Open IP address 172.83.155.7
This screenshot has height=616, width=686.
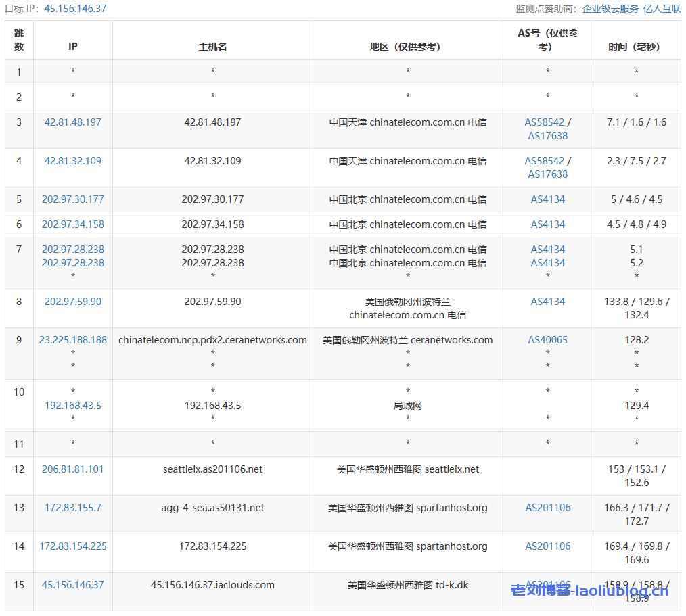[x=73, y=508]
